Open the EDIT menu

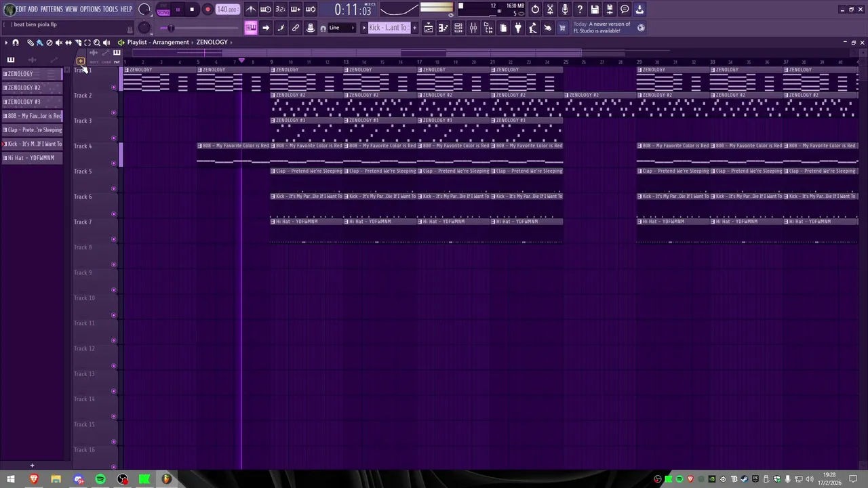coord(21,9)
